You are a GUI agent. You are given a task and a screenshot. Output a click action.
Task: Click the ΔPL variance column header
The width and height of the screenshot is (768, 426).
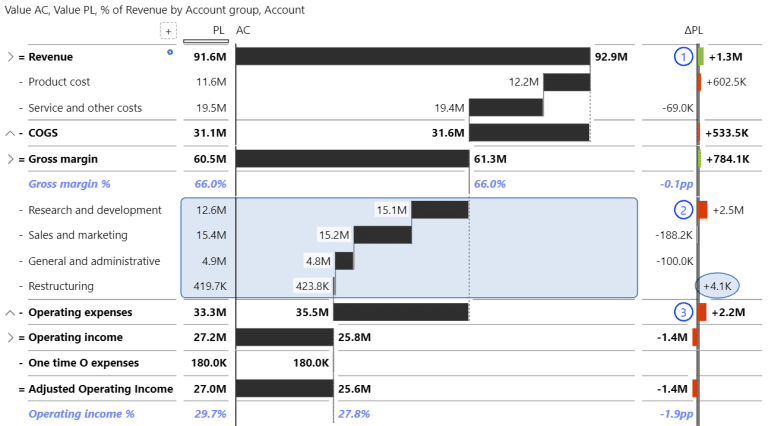pos(693,31)
